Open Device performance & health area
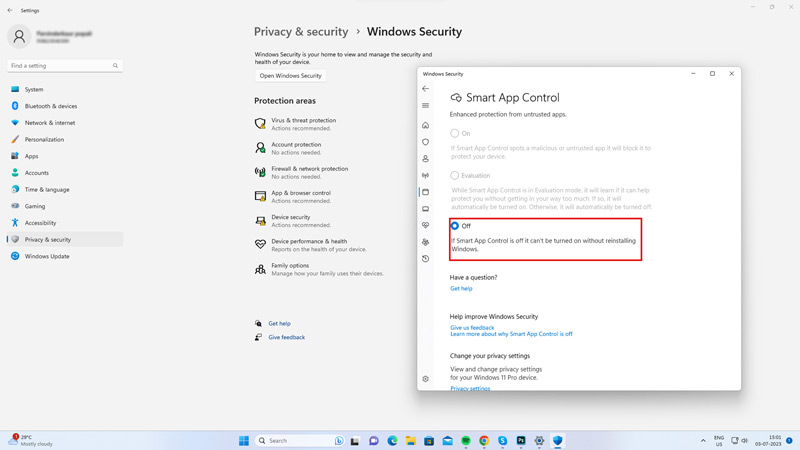Image resolution: width=800 pixels, height=450 pixels. [x=311, y=245]
